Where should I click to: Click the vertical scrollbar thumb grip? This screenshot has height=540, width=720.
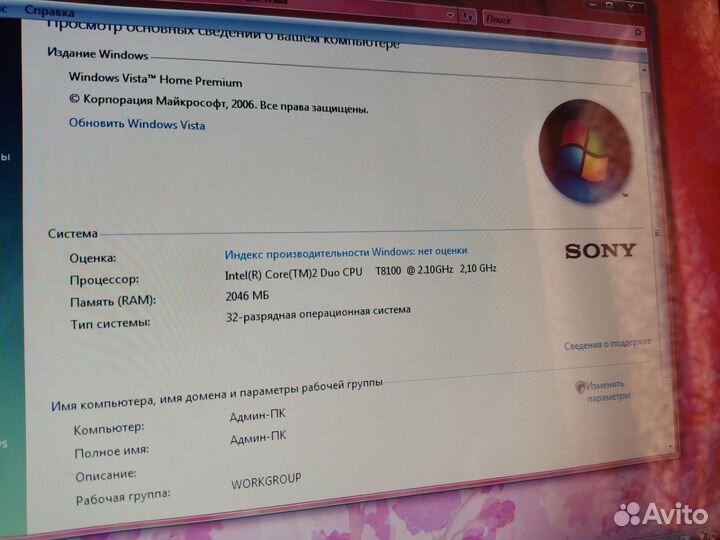[657, 233]
